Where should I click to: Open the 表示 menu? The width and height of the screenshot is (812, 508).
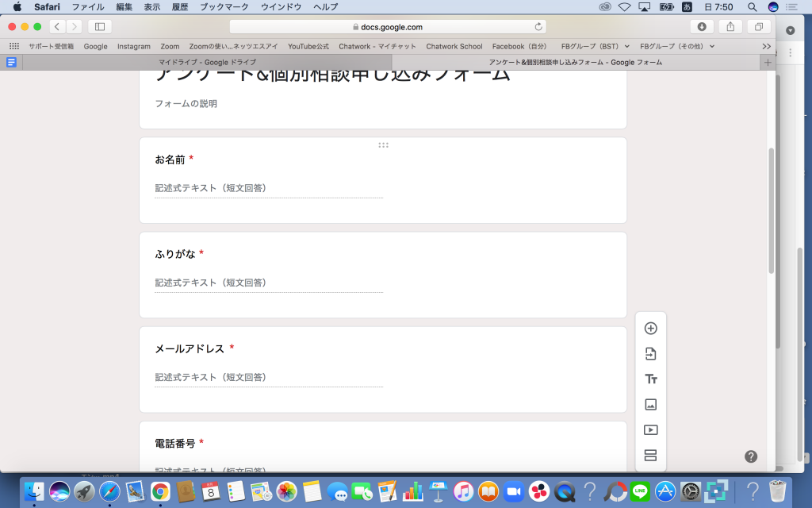(151, 6)
